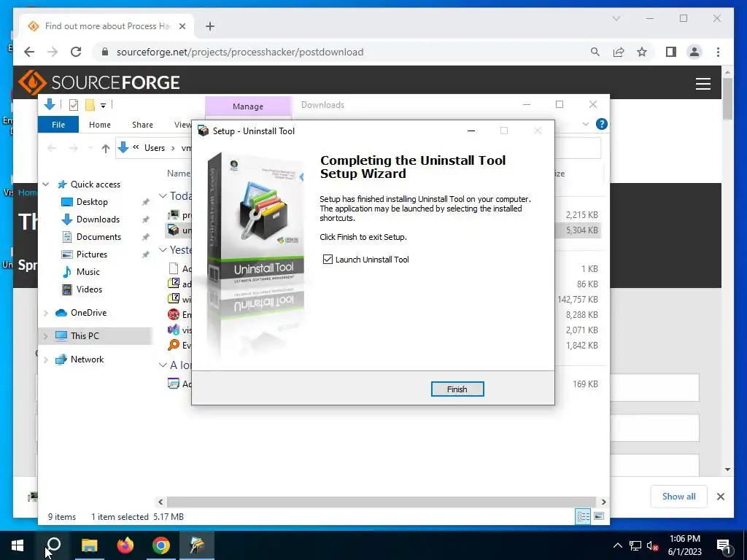Click Chrome page vertical scrollbar
The image size is (747, 560).
727,99
